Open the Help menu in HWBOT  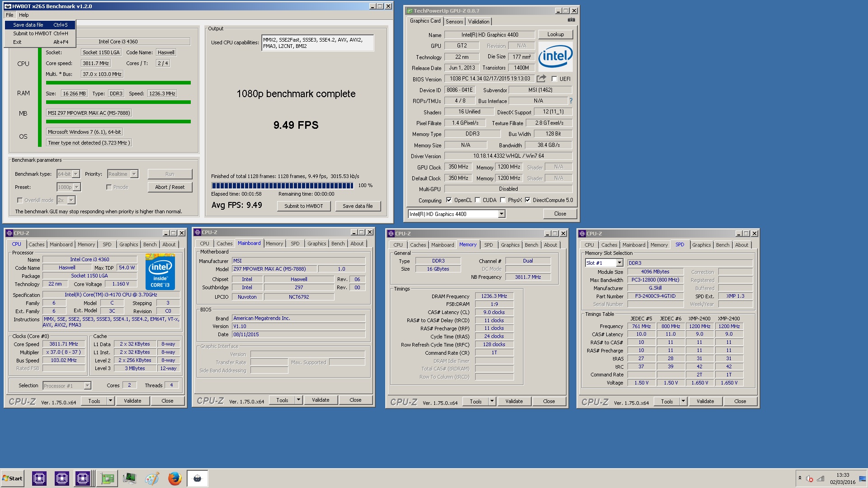click(24, 15)
